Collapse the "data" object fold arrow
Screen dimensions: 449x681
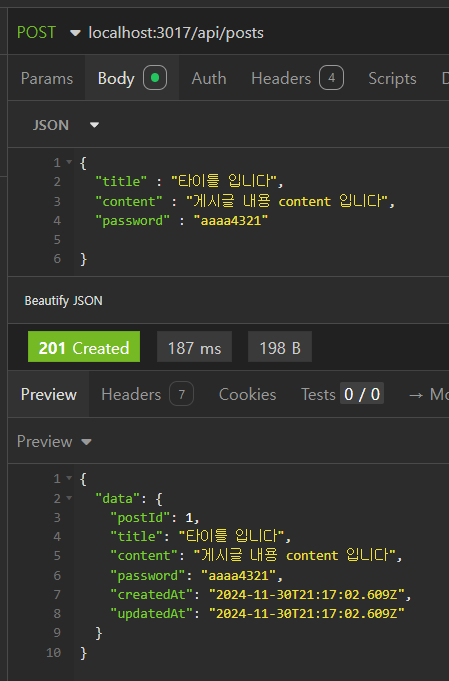(69, 498)
